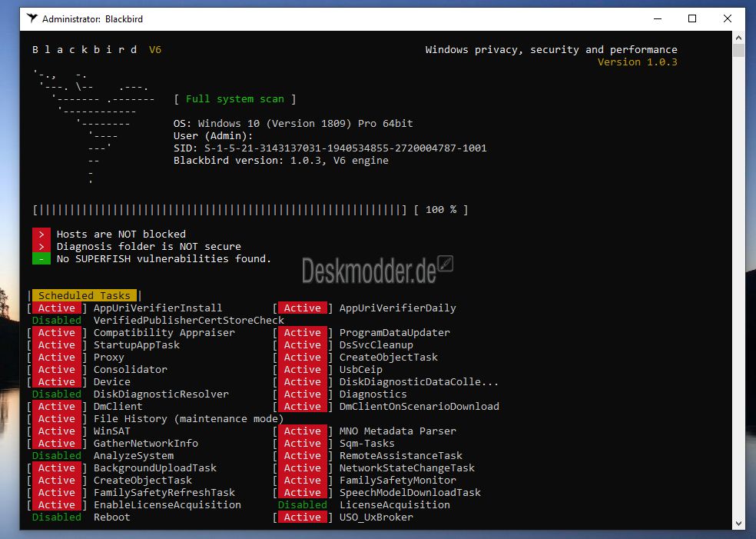Click task name 'DmClientOnScenarioDownload'

click(419, 406)
